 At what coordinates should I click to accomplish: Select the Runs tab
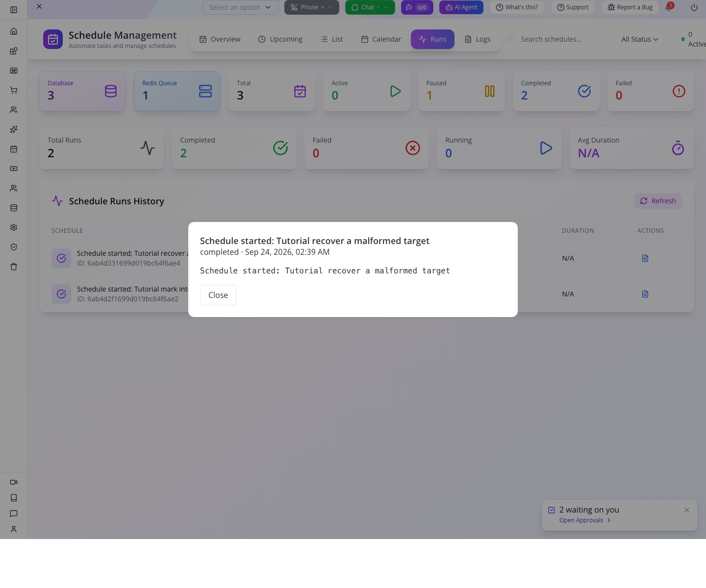[x=432, y=39]
